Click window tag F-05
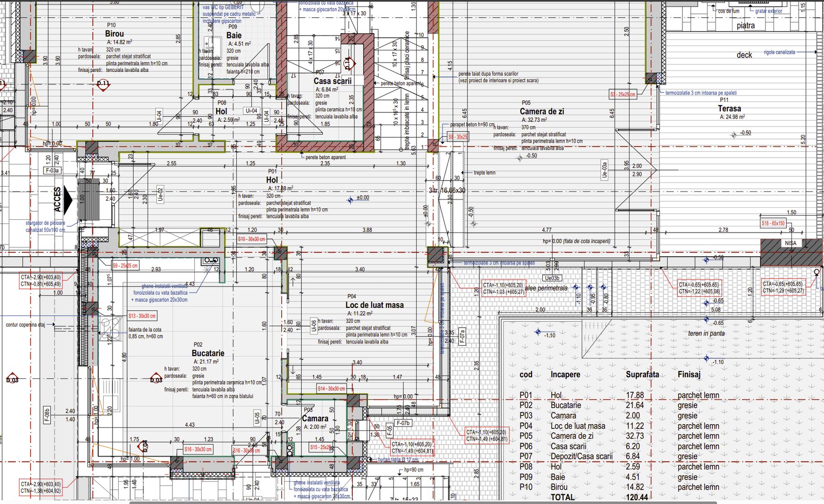Screen dimensions: 824x504 tap(390, 430)
